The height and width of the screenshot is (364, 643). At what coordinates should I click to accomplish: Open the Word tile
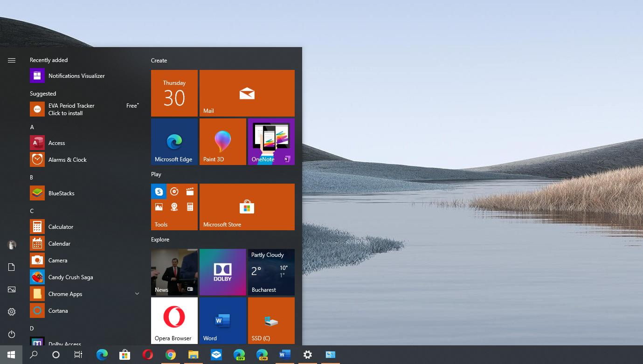click(223, 321)
